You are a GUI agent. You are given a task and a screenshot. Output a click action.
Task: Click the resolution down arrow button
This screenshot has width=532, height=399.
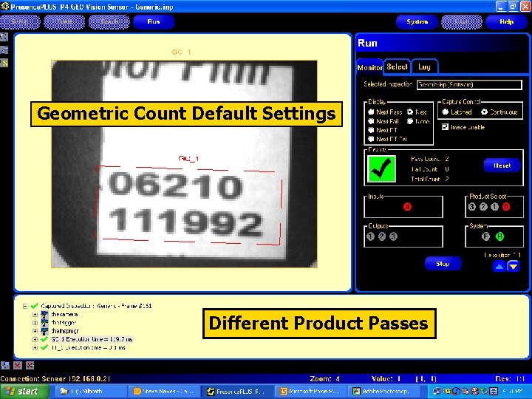point(514,267)
